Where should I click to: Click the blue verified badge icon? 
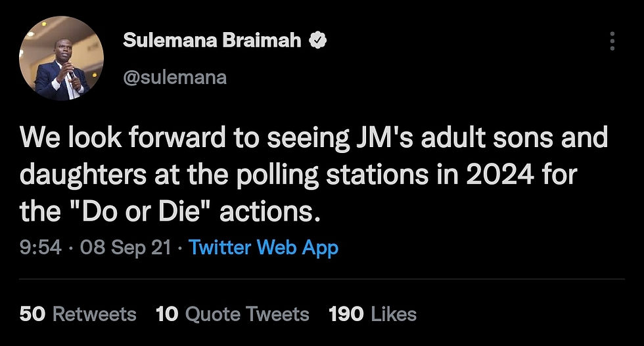(318, 41)
